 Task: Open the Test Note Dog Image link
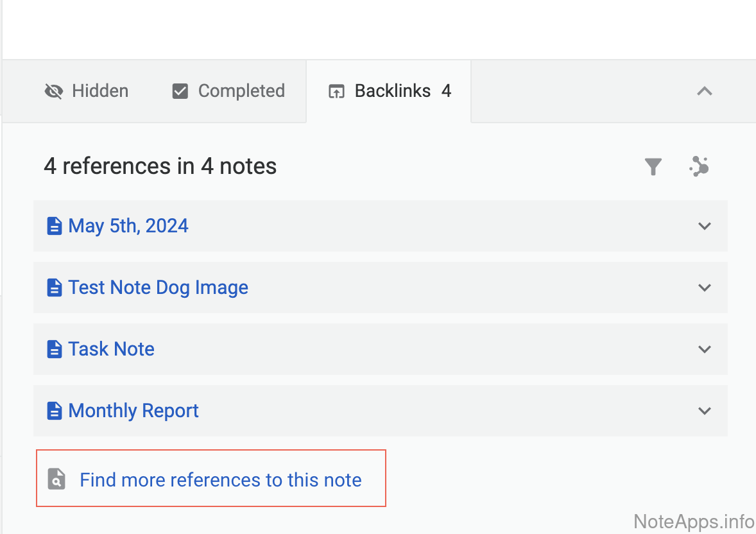click(158, 288)
